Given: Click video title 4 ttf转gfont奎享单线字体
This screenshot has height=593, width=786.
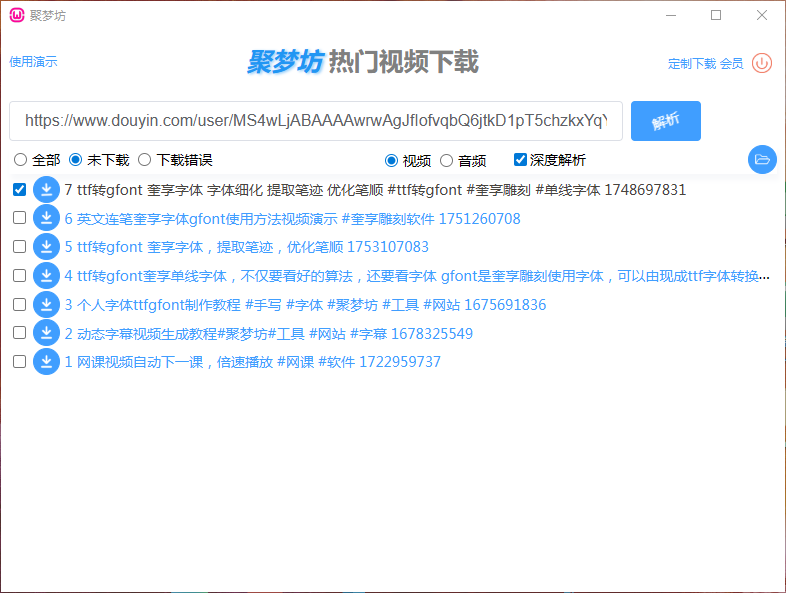Looking at the screenshot, I should (417, 276).
